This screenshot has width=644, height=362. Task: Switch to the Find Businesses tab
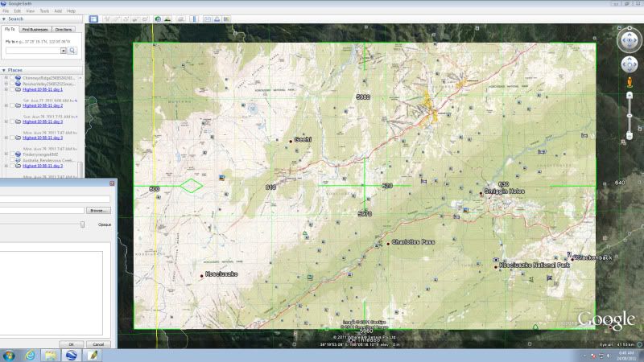(35, 30)
